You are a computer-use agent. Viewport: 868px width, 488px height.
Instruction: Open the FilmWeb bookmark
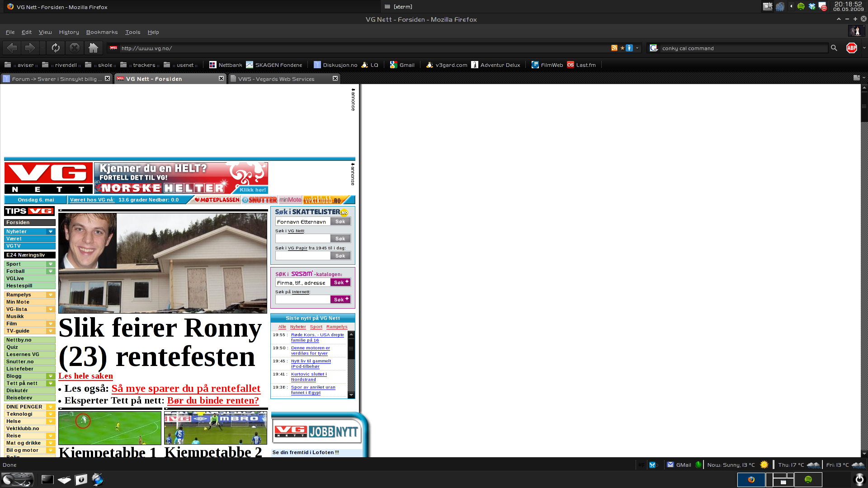tap(547, 65)
